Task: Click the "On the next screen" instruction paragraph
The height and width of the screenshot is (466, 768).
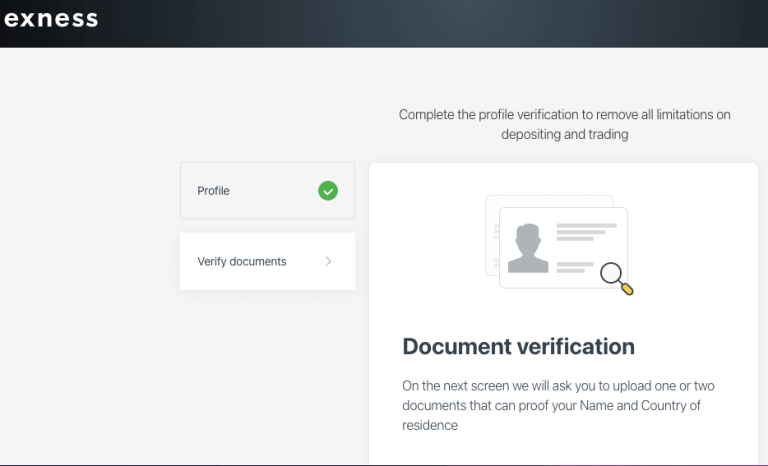Action: click(558, 386)
